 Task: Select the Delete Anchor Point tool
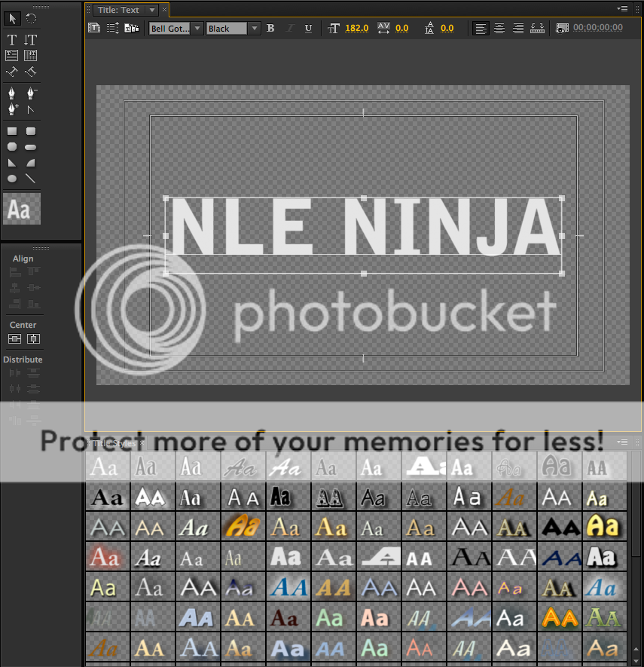click(x=31, y=92)
